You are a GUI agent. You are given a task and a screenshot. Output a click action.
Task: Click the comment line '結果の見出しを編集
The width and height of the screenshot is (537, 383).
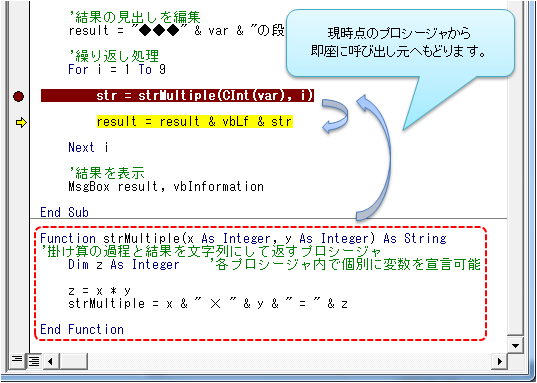pos(134,17)
